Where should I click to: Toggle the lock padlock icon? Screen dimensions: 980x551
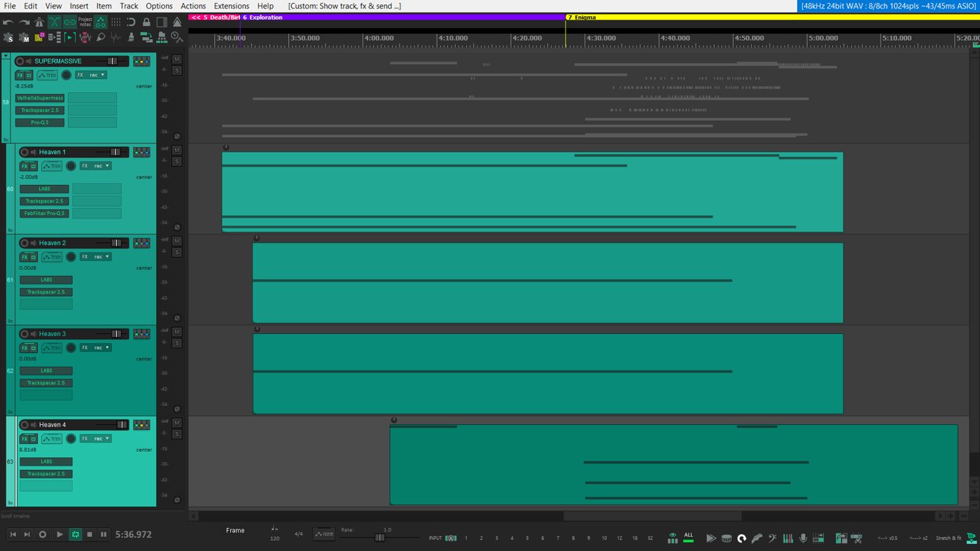(x=146, y=22)
